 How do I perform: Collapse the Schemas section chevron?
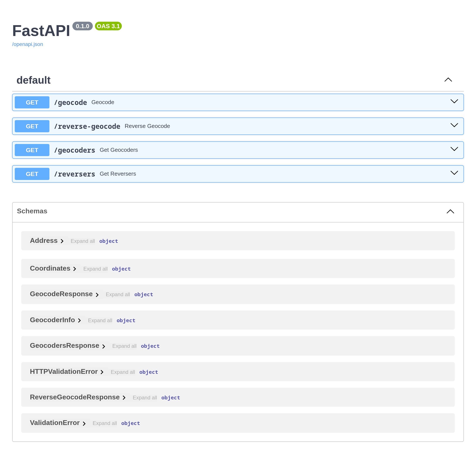450,211
